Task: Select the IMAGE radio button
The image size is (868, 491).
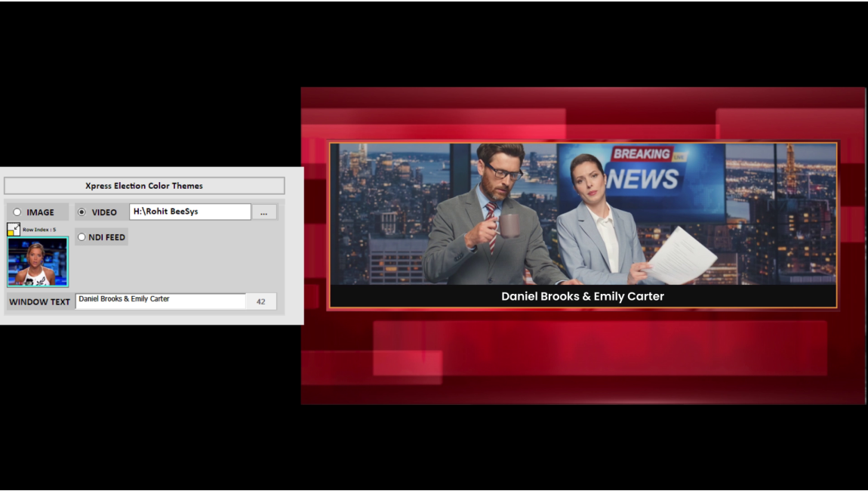Action: (17, 212)
